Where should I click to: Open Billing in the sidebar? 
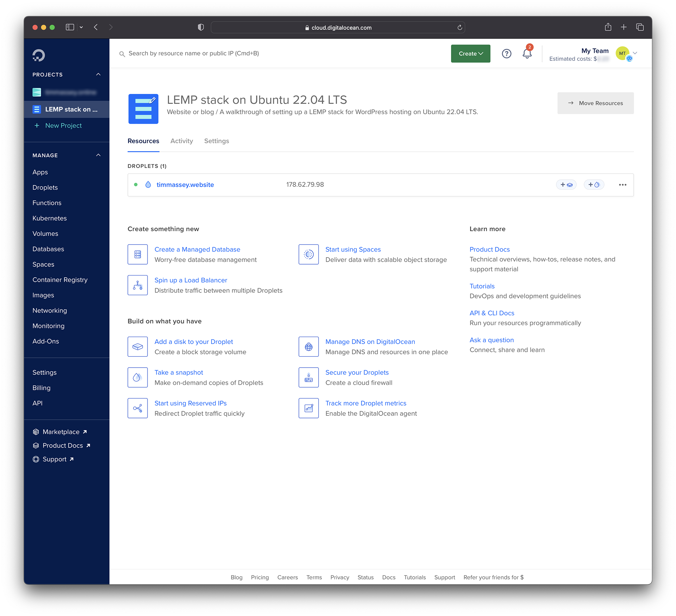42,388
